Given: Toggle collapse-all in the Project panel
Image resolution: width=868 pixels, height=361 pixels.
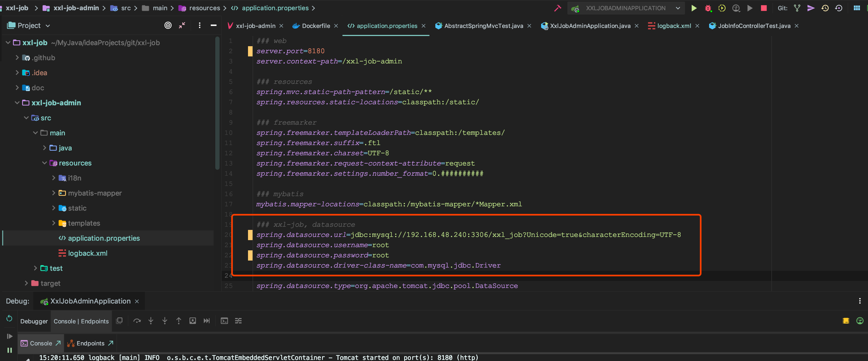Looking at the screenshot, I should tap(182, 25).
